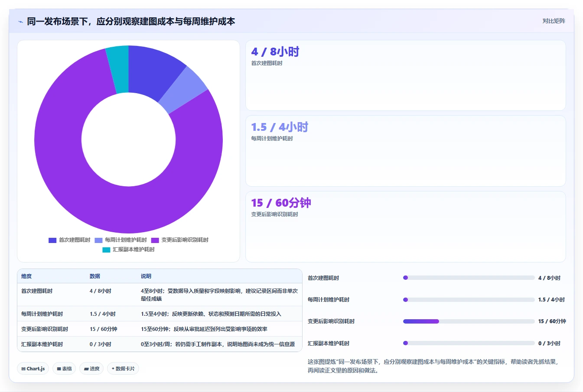
Task: Click the 1.5 / 4小时 progress value
Action: coord(551,300)
